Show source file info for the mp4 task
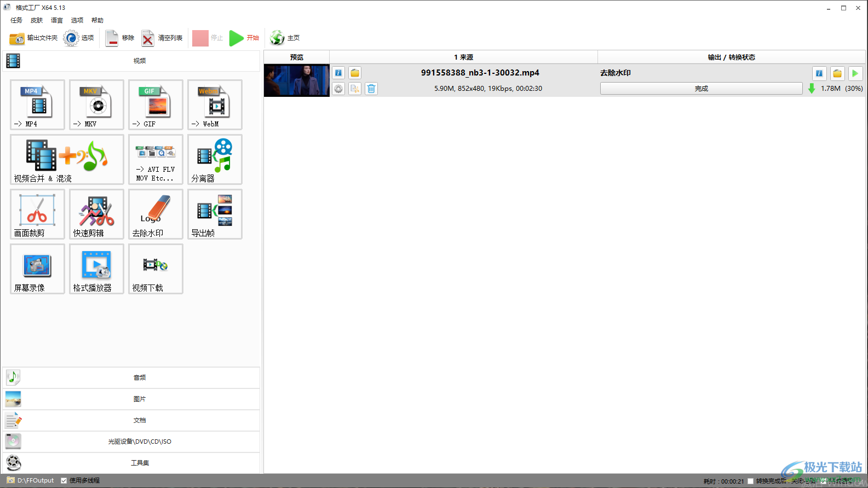This screenshot has width=868, height=488. click(x=338, y=73)
